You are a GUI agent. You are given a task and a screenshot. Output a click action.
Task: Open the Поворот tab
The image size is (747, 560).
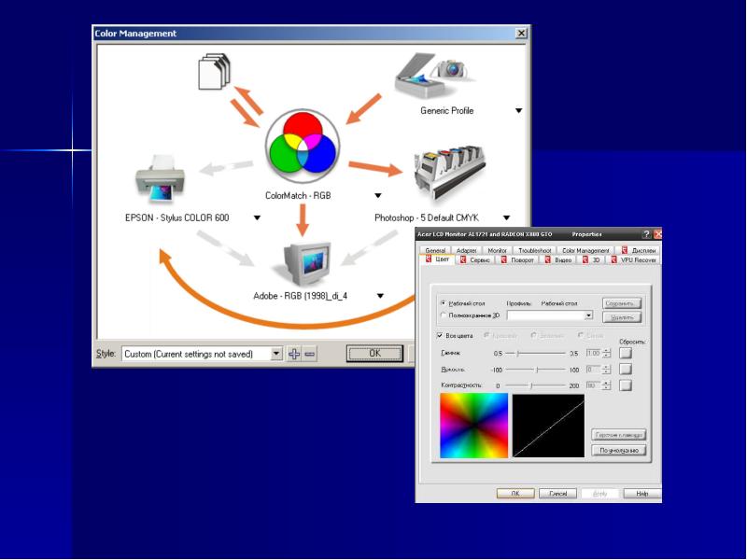517,260
